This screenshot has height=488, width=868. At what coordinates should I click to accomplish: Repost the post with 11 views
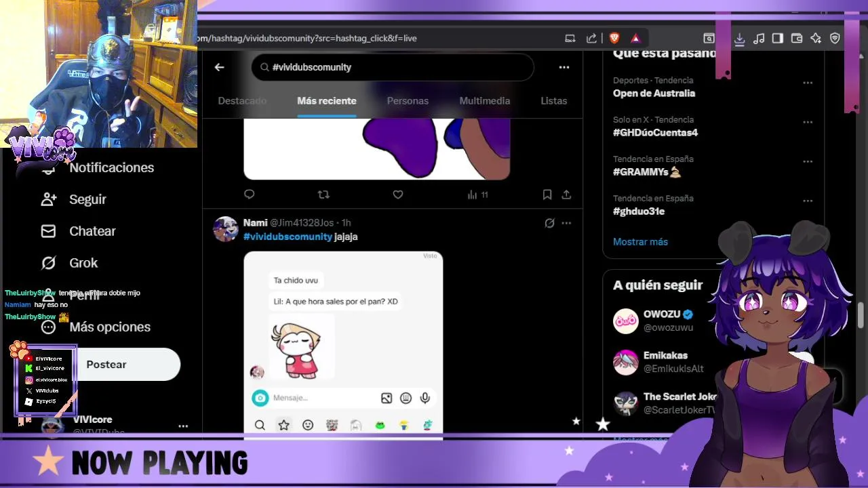point(323,195)
